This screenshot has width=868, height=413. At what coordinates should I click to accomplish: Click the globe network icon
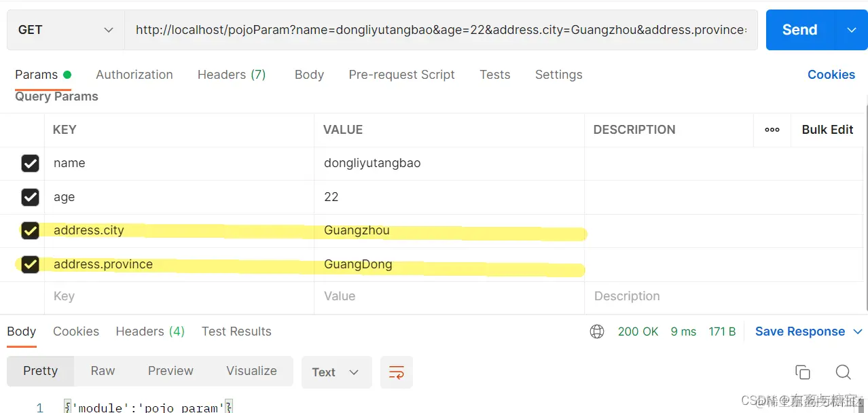[x=597, y=331]
